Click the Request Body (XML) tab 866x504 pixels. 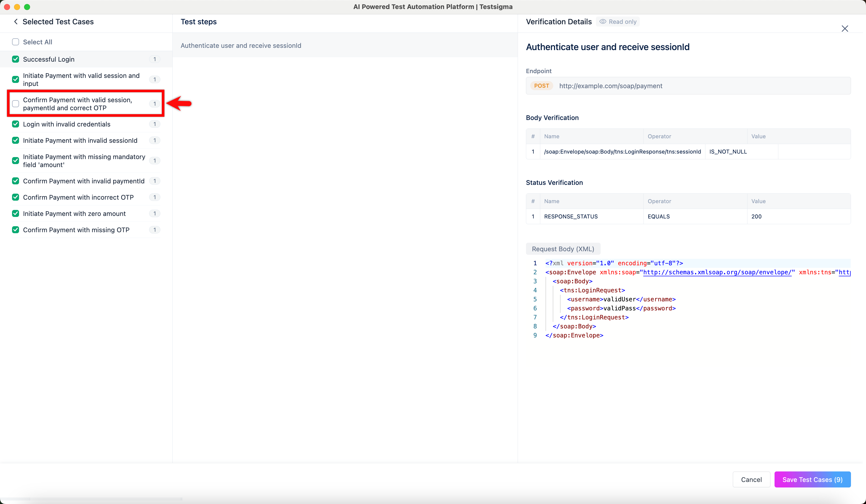coord(563,249)
